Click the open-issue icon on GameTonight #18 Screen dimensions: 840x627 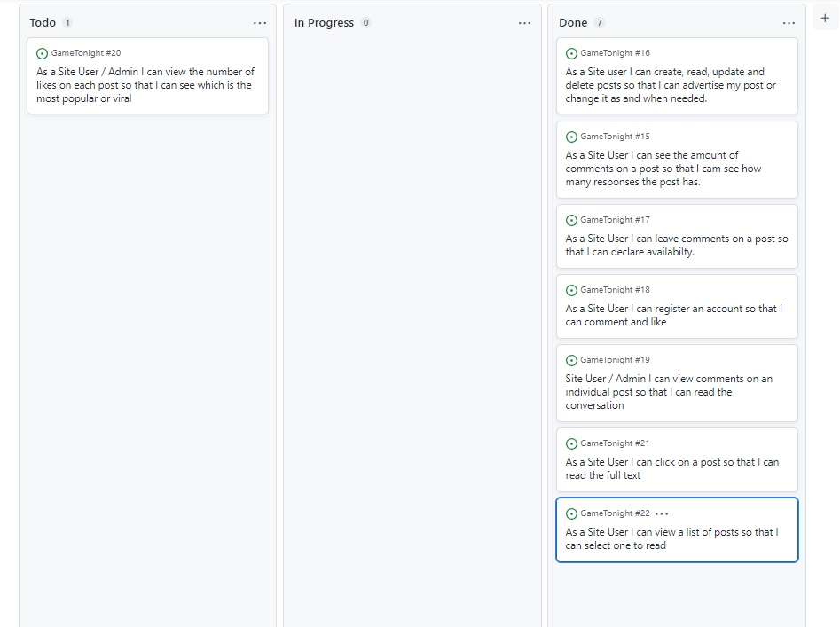571,291
